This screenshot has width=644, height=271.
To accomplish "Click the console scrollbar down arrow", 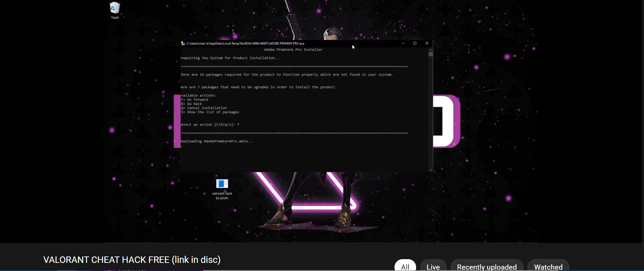I will (x=431, y=170).
